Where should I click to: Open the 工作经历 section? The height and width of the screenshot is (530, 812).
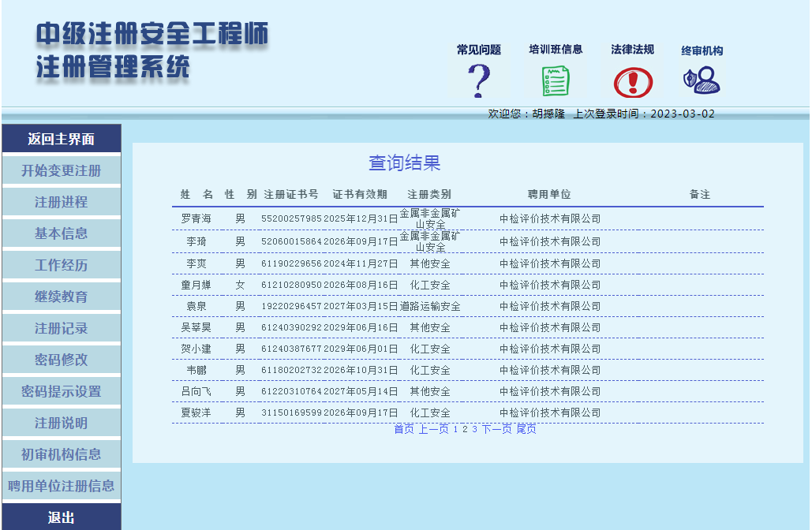coord(61,265)
